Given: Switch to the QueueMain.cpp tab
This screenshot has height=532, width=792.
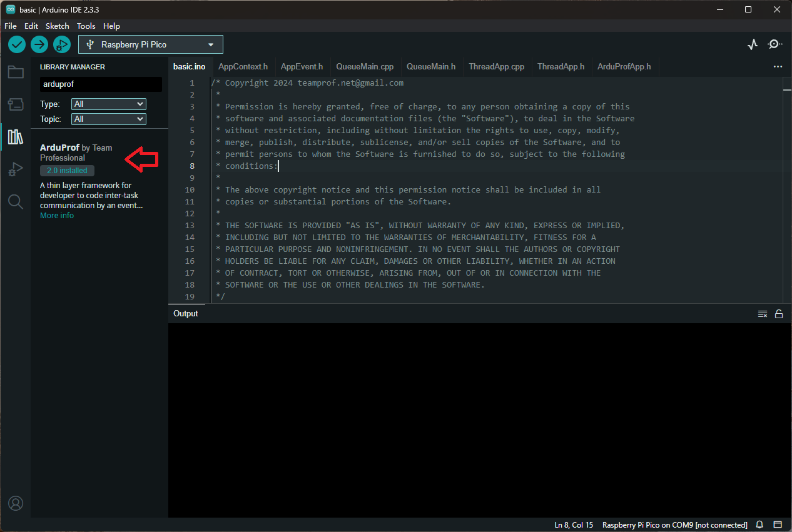Looking at the screenshot, I should point(365,66).
